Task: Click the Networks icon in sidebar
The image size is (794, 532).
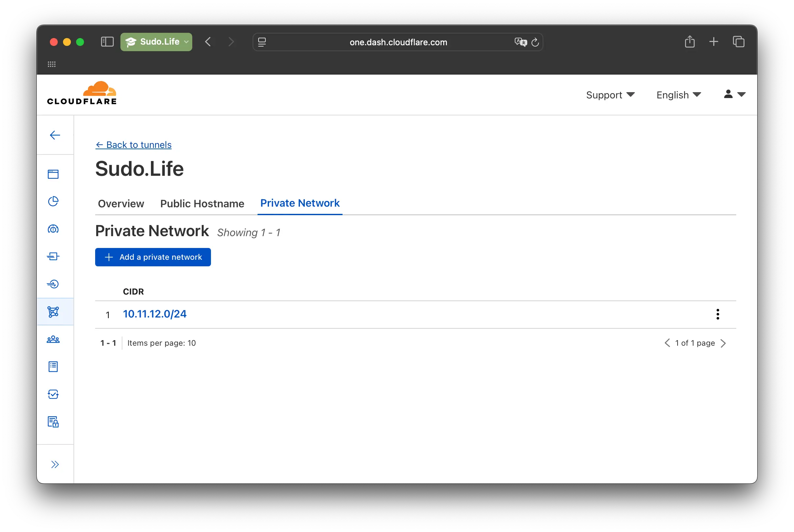Action: pos(53,312)
